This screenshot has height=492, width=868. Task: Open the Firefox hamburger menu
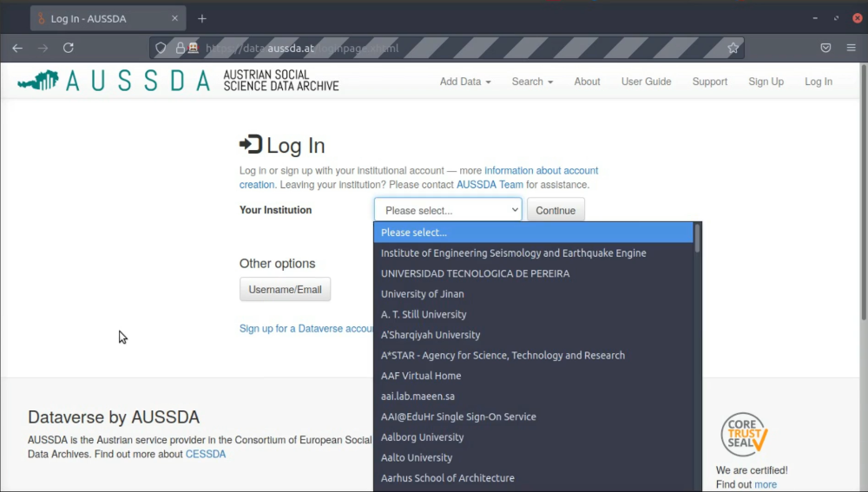pyautogui.click(x=852, y=48)
